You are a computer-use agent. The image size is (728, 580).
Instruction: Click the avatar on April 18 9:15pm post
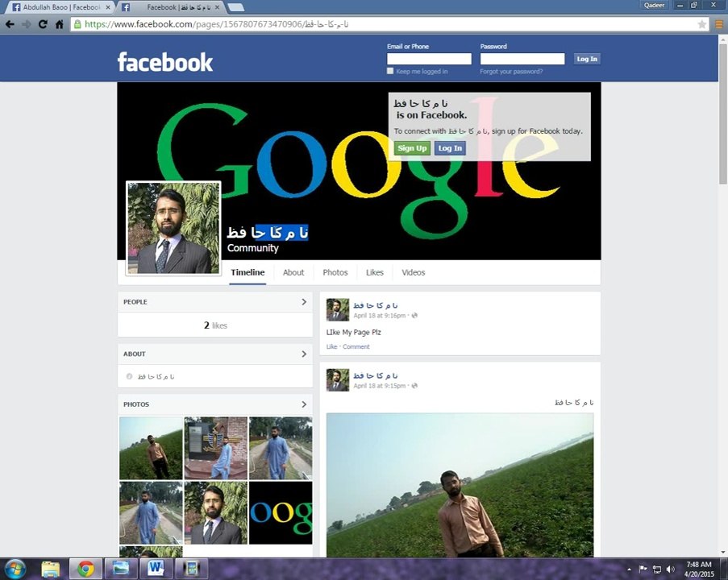click(338, 380)
